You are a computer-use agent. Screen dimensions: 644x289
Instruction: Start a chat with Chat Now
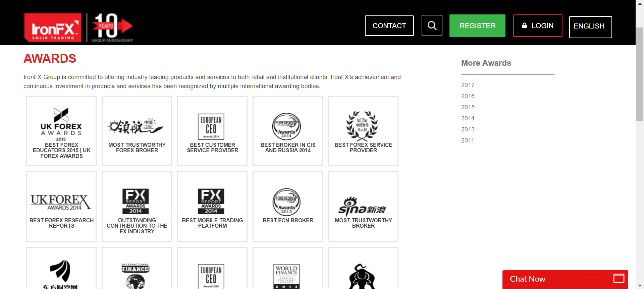pos(565,279)
